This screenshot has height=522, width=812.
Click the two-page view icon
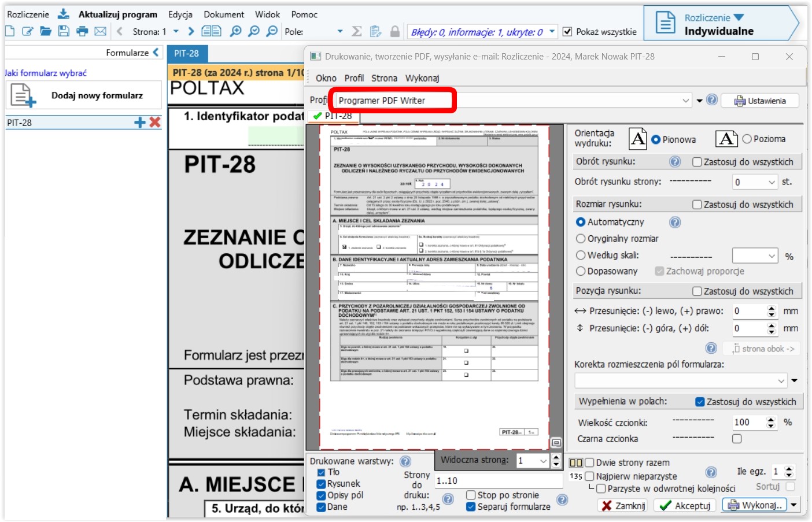click(211, 31)
